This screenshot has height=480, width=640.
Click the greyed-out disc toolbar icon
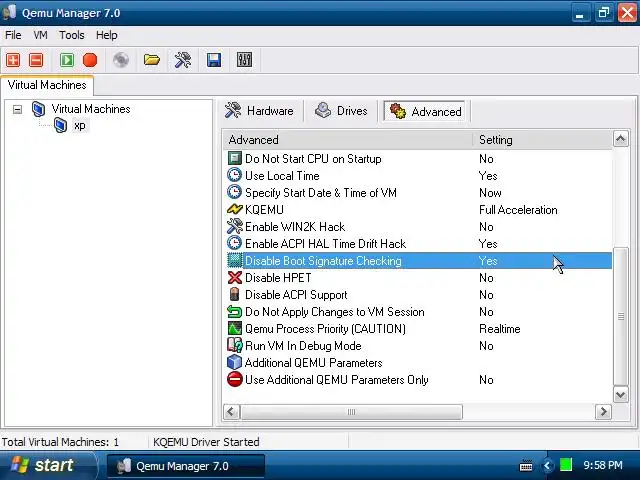point(121,60)
